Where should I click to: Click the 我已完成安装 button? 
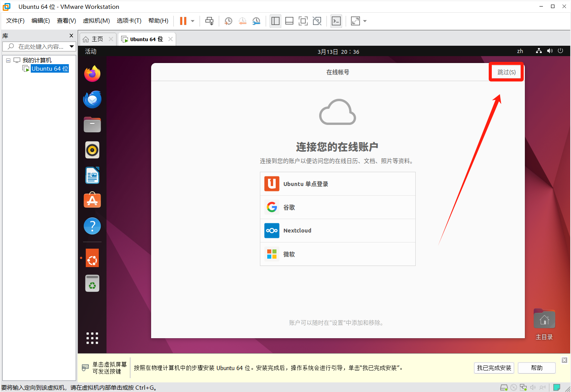pos(494,368)
